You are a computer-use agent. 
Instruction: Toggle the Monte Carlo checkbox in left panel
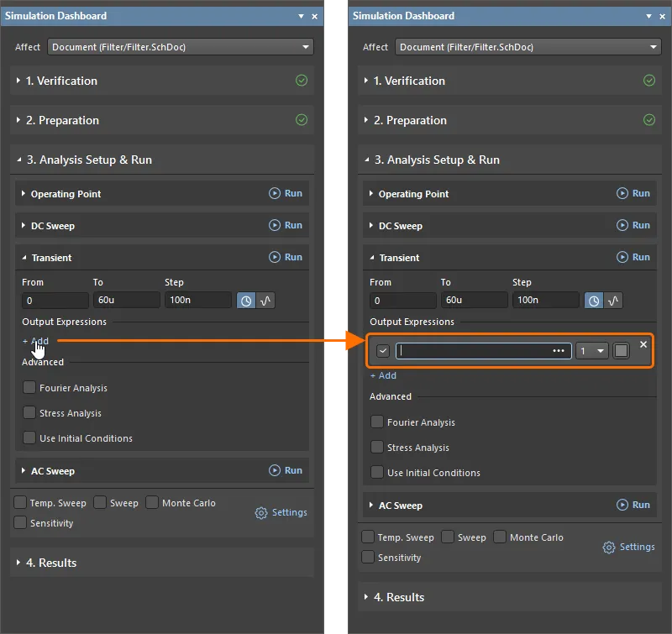tap(152, 503)
